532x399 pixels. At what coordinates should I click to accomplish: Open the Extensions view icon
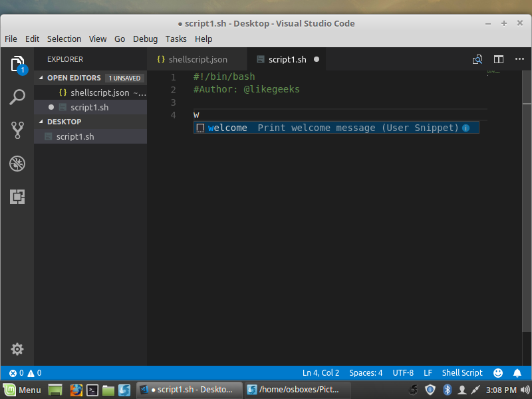tap(18, 197)
